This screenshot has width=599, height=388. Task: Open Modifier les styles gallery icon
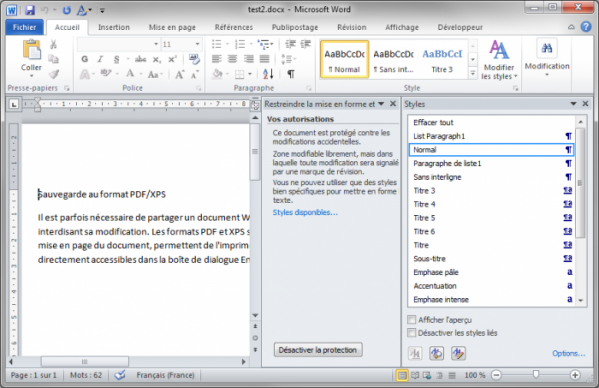click(499, 50)
